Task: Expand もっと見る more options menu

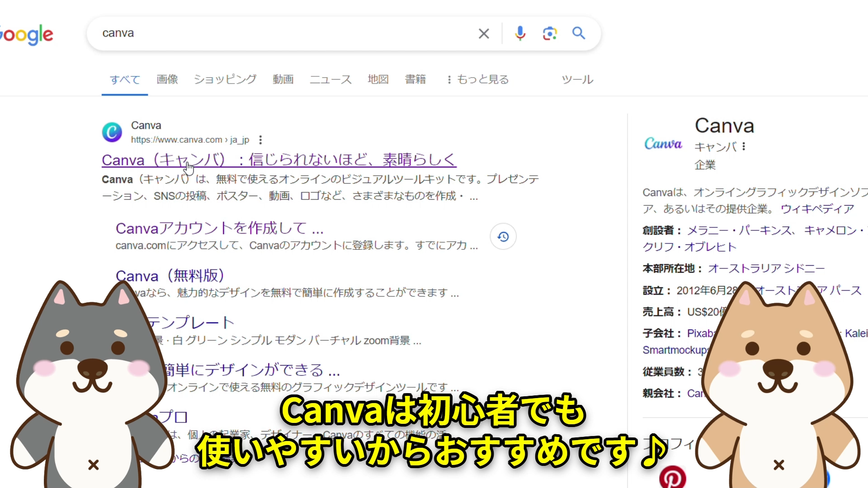Action: coord(477,79)
